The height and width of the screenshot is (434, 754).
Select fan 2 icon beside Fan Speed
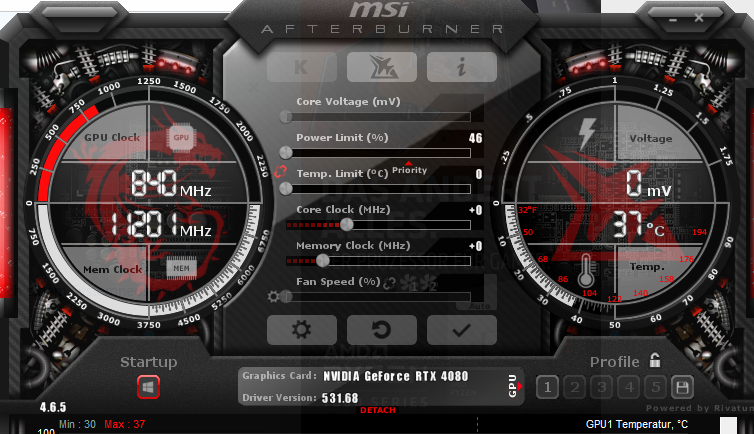tap(429, 283)
